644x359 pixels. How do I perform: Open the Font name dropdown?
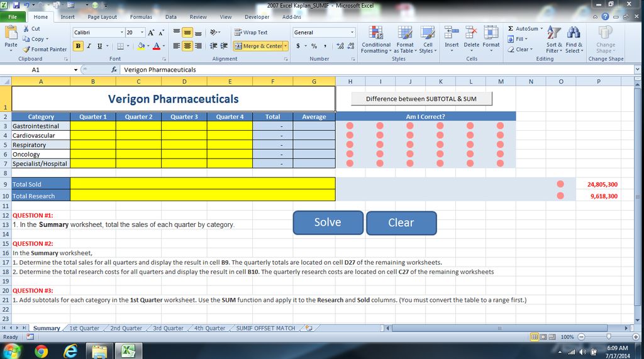pyautogui.click(x=122, y=33)
